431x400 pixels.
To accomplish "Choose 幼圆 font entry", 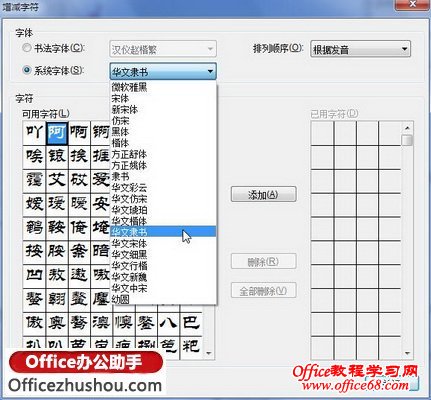I will pos(163,299).
